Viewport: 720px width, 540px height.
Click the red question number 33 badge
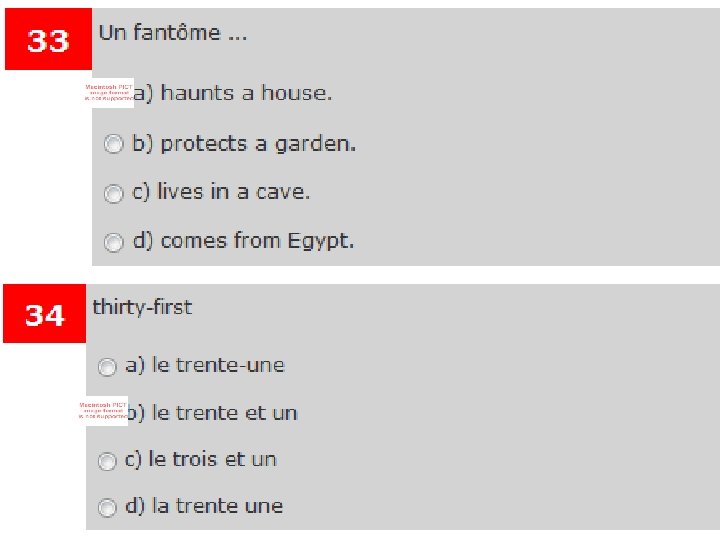[x=48, y=41]
